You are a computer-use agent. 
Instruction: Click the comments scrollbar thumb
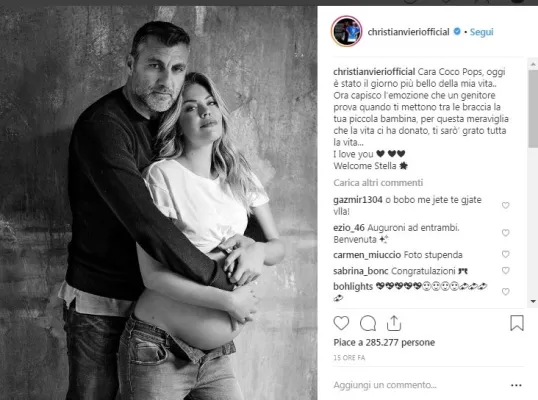point(533,109)
